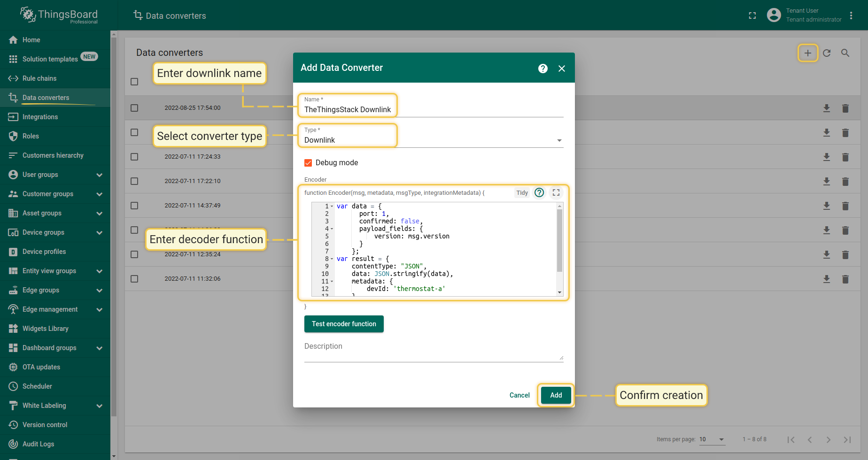This screenshot has width=868, height=460.
Task: Export converter in 2022-07-11 12:35:24 row
Action: coord(827,255)
